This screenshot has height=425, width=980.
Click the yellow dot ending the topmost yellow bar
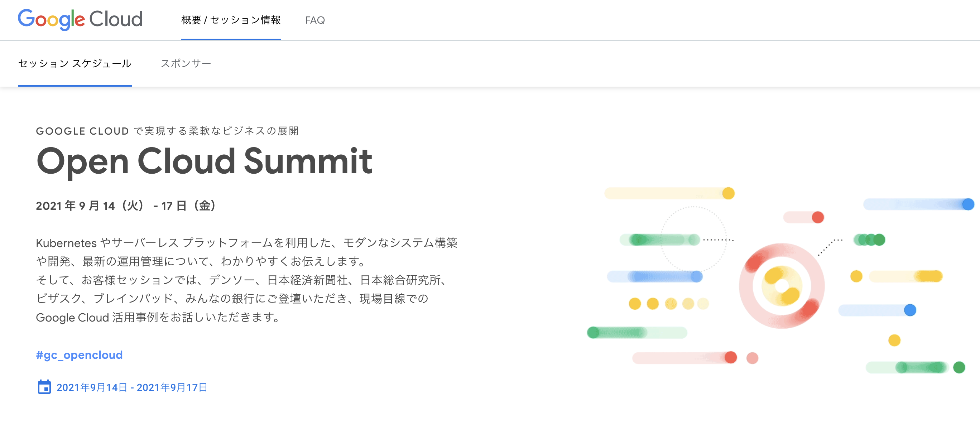coord(728,193)
